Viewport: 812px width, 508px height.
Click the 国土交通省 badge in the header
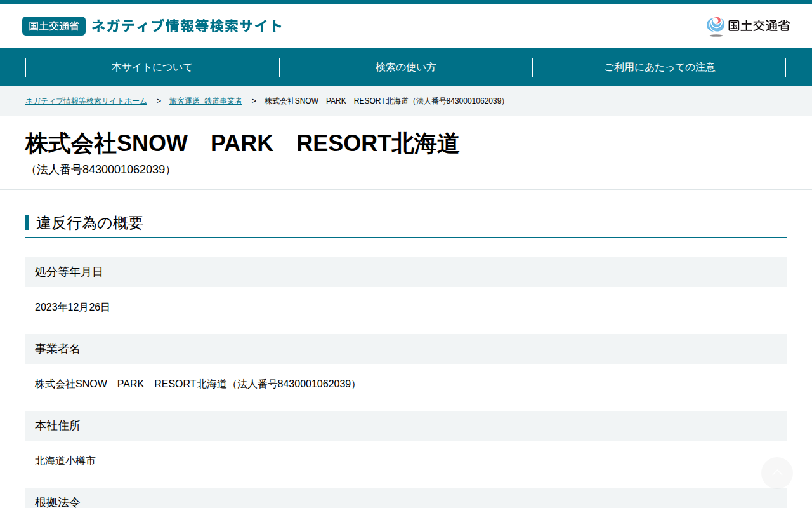(x=54, y=26)
